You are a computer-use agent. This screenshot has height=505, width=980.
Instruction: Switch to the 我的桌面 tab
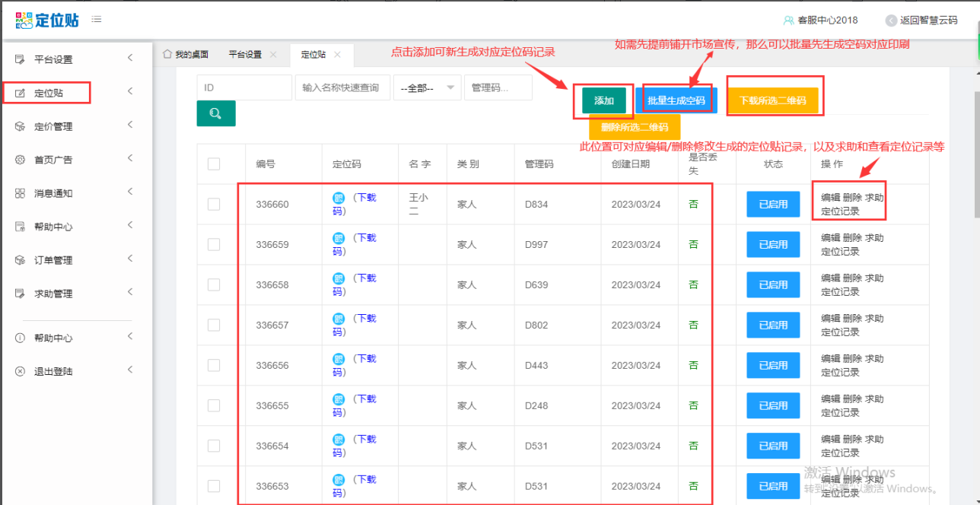[x=186, y=55]
